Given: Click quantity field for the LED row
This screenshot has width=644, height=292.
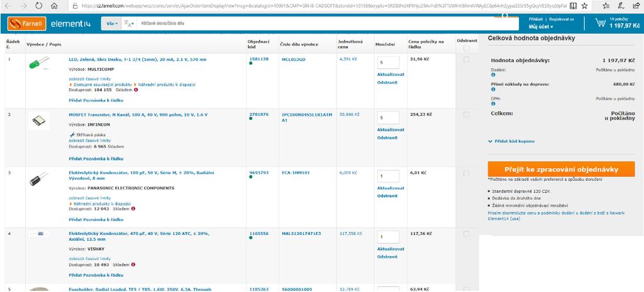Looking at the screenshot, I should [388, 62].
